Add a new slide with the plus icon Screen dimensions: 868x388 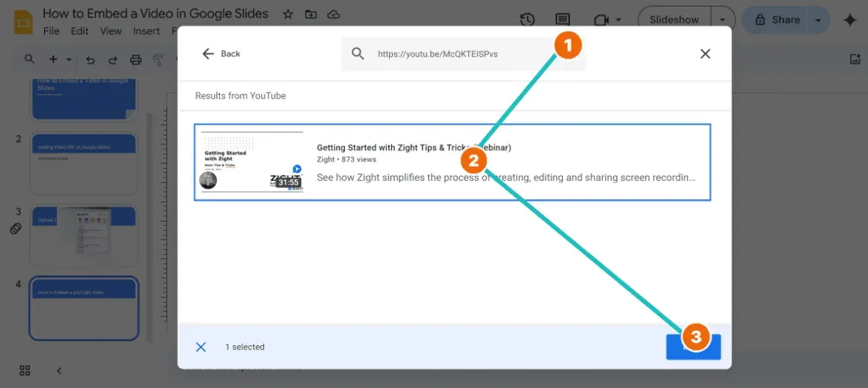pyautogui.click(x=54, y=59)
